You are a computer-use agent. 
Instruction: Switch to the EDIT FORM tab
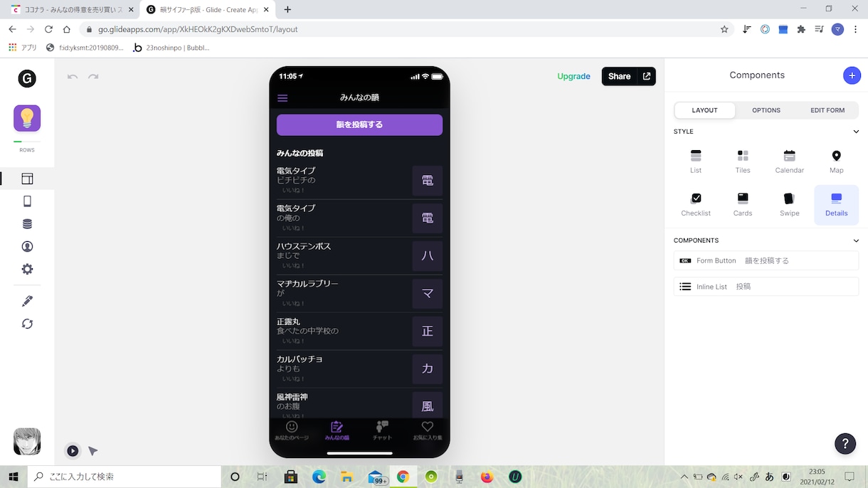click(x=827, y=110)
